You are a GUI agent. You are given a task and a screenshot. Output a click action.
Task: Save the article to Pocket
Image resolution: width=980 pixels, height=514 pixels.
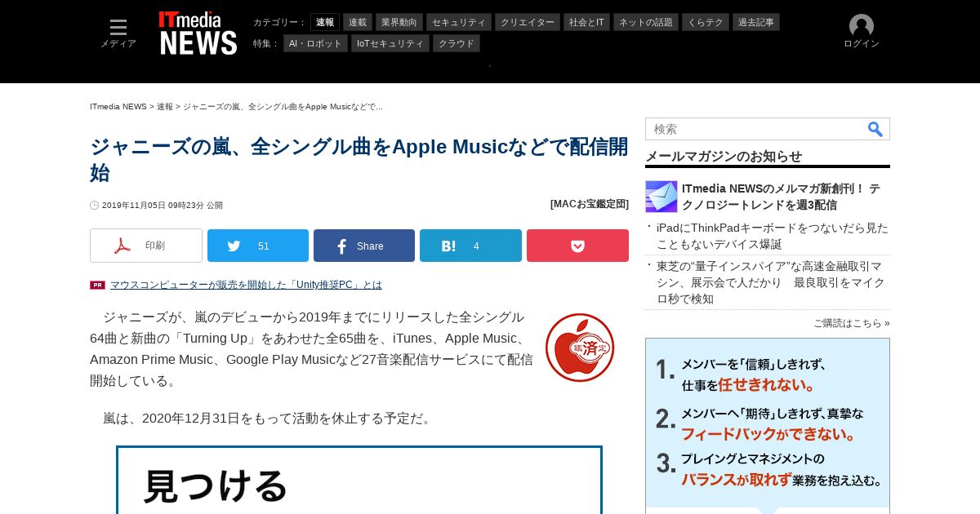pyautogui.click(x=577, y=246)
